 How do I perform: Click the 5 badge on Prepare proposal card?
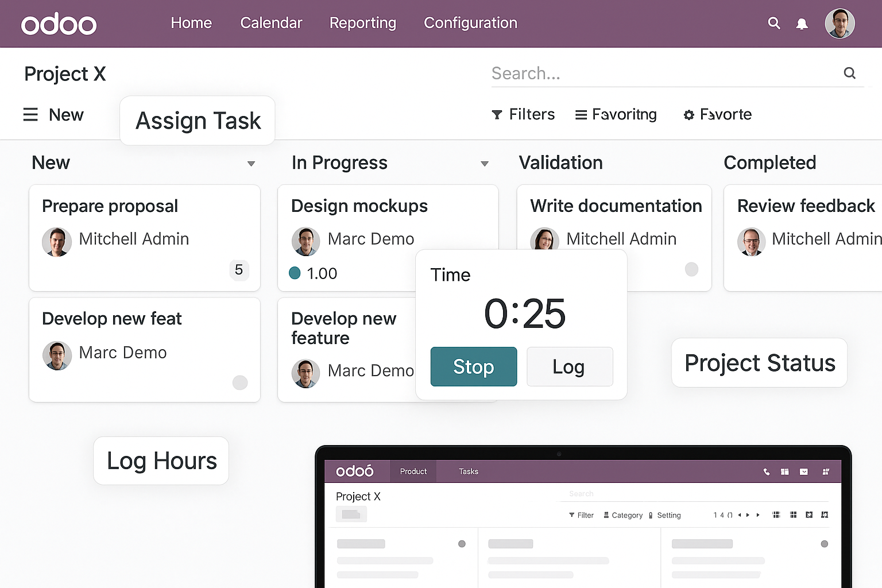[239, 270]
